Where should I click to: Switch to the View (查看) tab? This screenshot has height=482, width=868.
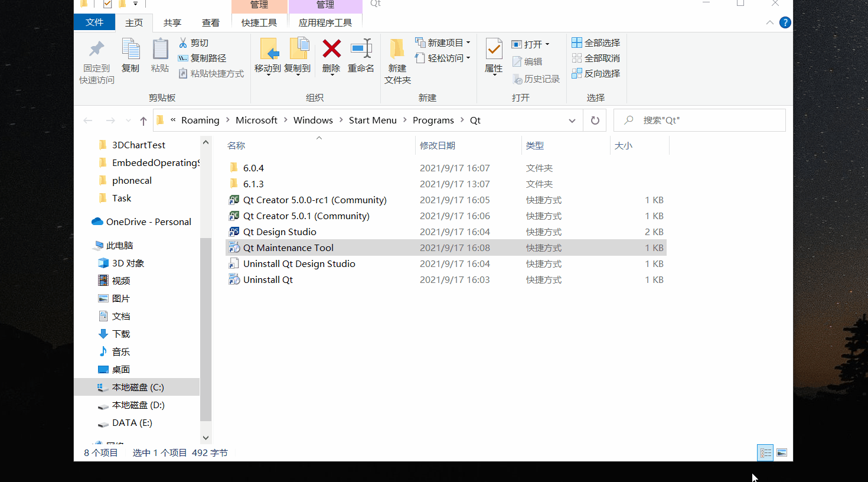click(210, 22)
